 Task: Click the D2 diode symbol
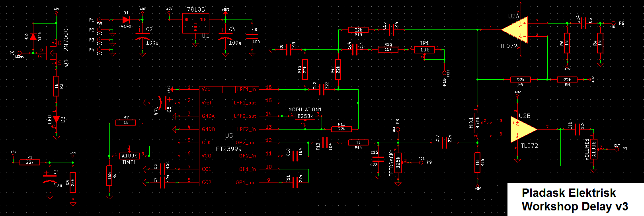[x=33, y=37]
